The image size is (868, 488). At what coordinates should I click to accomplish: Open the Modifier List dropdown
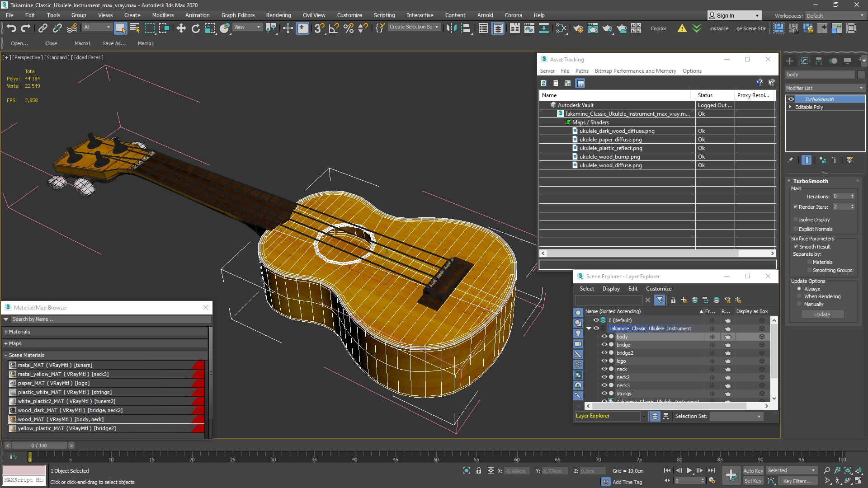825,88
